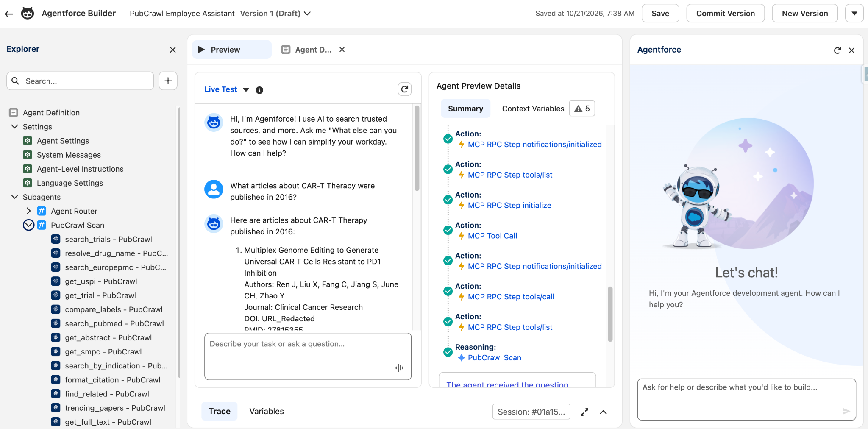Click the Save button
This screenshot has width=868, height=429.
coord(660,14)
